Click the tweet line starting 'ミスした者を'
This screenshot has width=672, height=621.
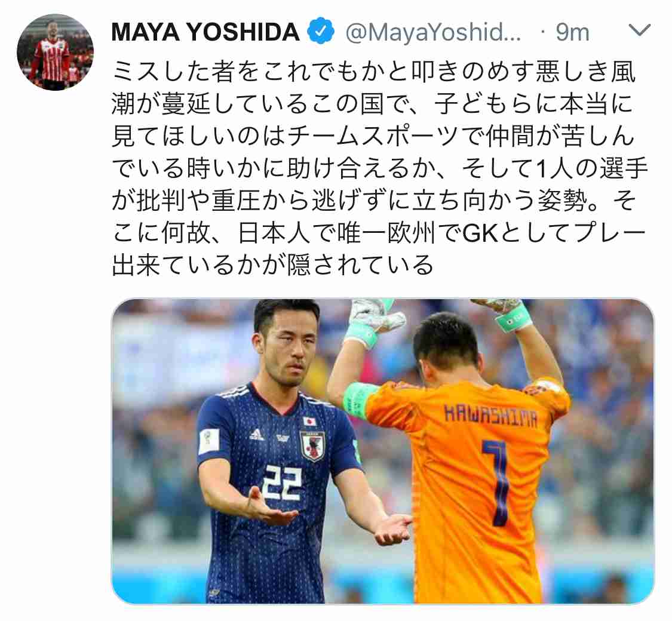(x=373, y=72)
